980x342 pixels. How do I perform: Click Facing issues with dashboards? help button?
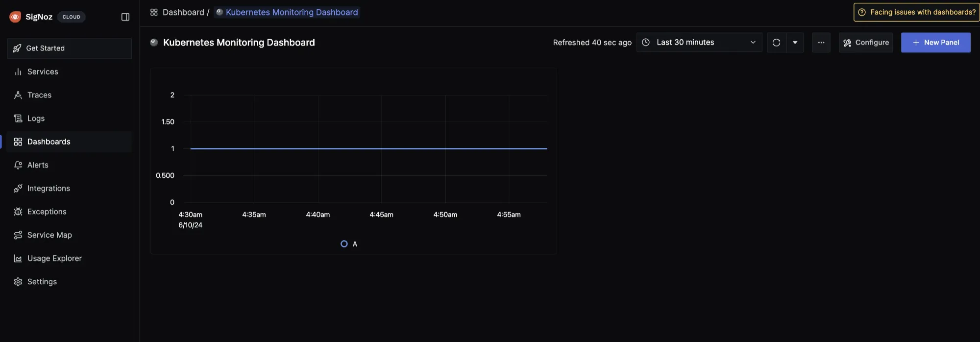click(x=917, y=12)
